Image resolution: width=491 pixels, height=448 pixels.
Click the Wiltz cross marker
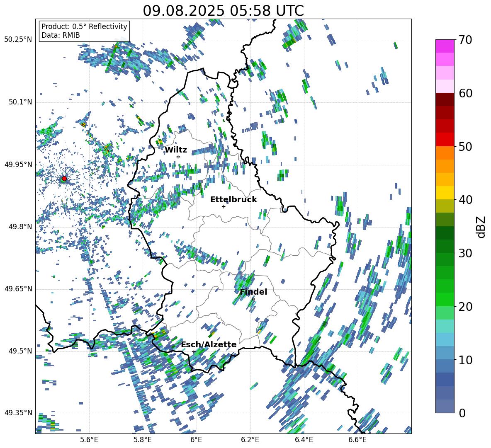[178, 157]
